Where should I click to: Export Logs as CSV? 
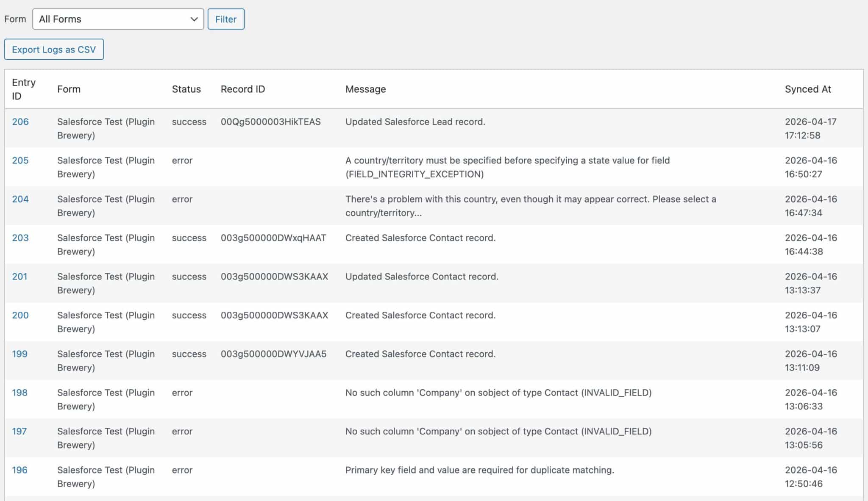pos(54,50)
